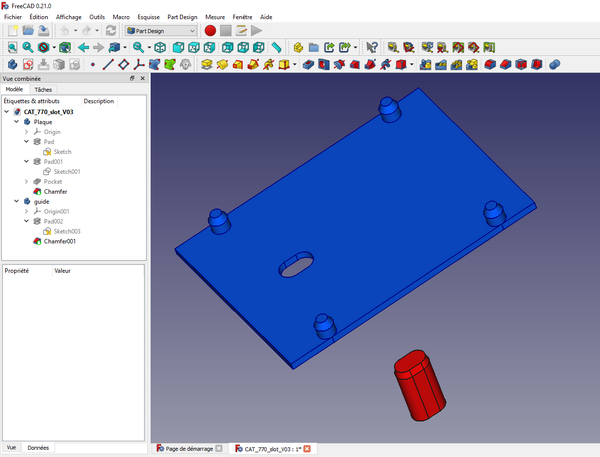The width and height of the screenshot is (600, 457).
Task: Click the Pad tool icon
Action: 207,64
